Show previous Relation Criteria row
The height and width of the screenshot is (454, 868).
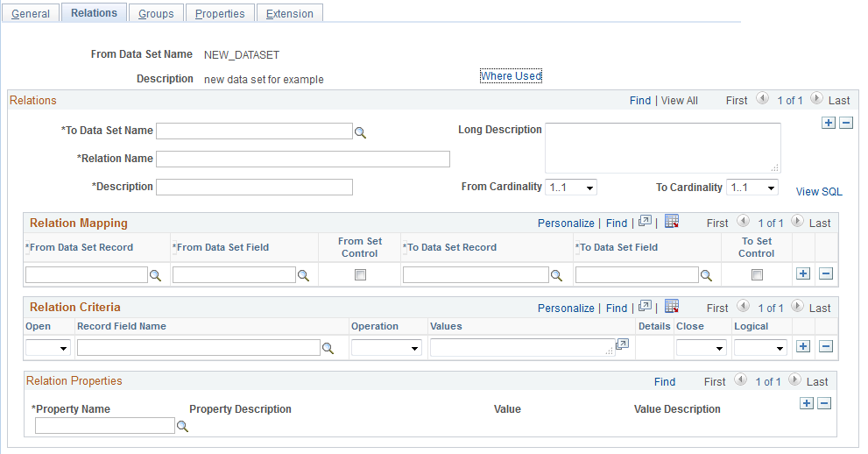(743, 306)
